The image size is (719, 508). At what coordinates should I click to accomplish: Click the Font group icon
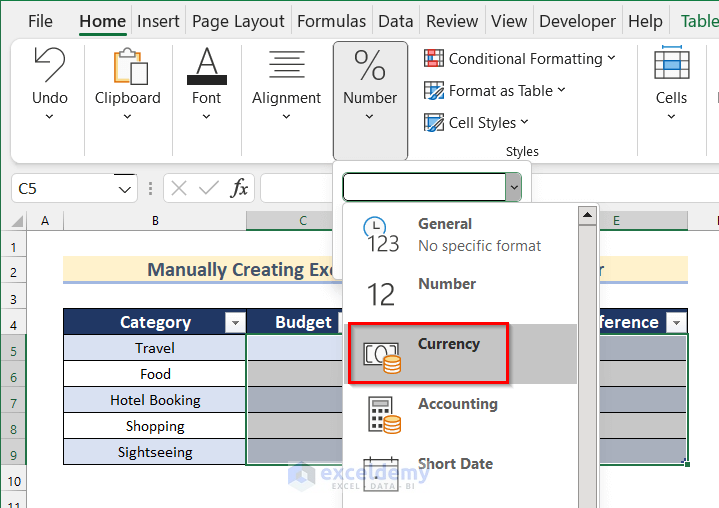206,66
